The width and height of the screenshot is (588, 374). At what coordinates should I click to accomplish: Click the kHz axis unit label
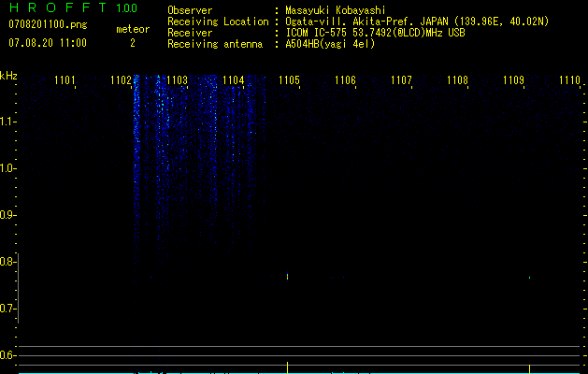coord(8,76)
